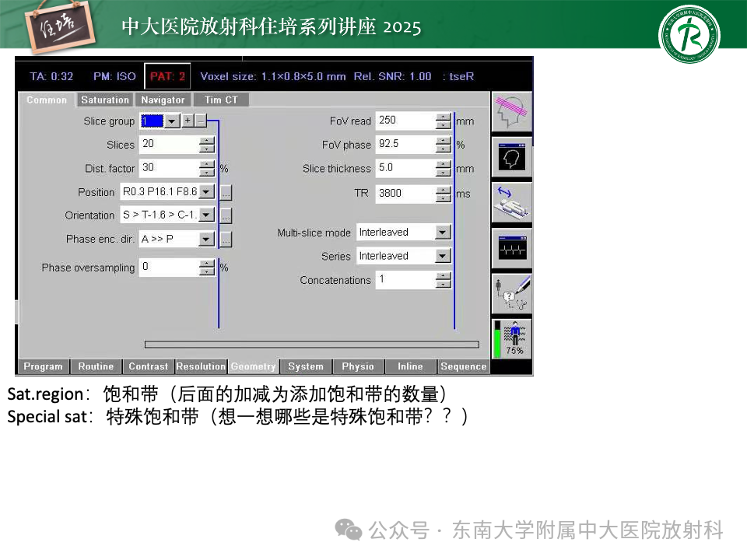Go to the Program parameter card
The image size is (747, 560).
point(44,366)
